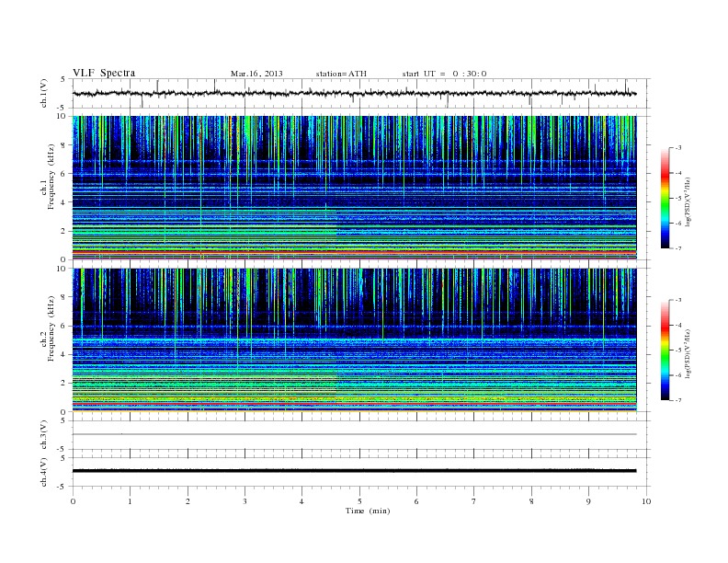This screenshot has width=728, height=563.
Task: Select the ch.2 "Frequency (kHz)" axis label
Action: [x=51, y=327]
